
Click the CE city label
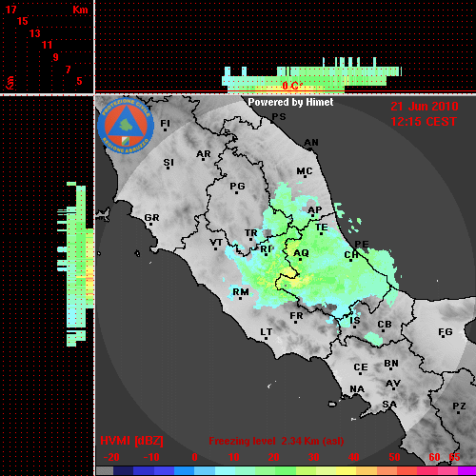361,367
